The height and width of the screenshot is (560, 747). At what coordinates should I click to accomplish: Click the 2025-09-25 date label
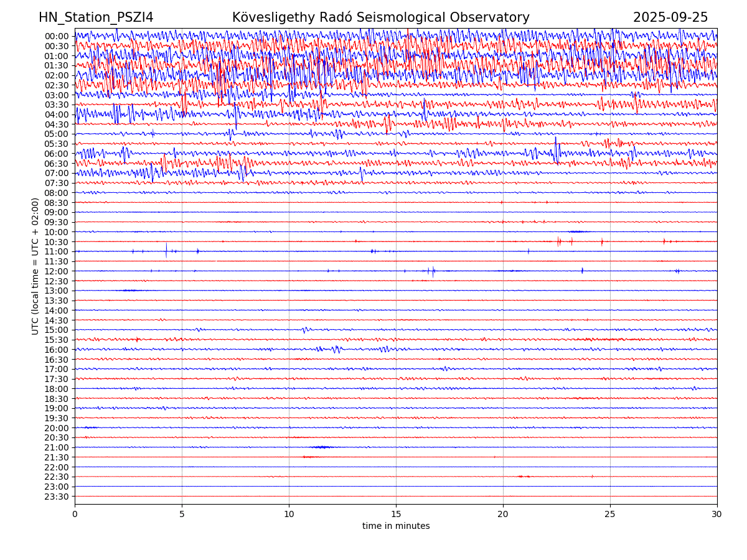(670, 17)
